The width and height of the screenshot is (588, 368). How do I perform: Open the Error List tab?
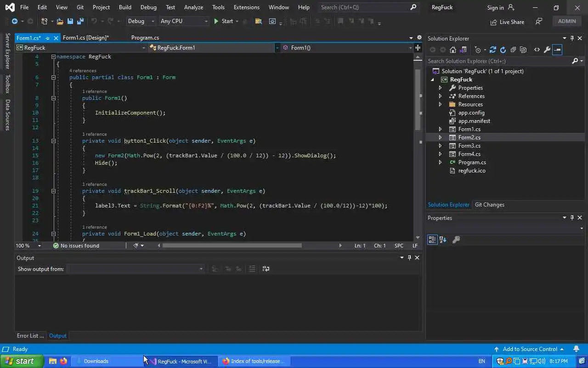(x=30, y=336)
